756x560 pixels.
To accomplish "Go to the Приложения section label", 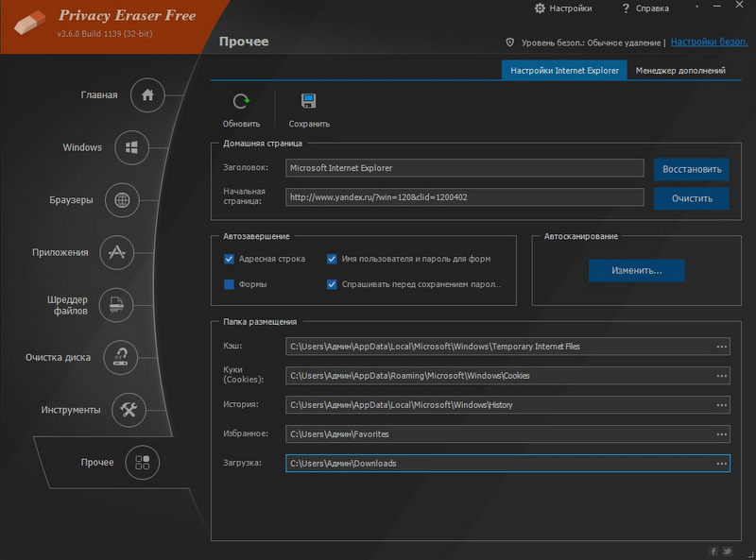I will point(60,252).
